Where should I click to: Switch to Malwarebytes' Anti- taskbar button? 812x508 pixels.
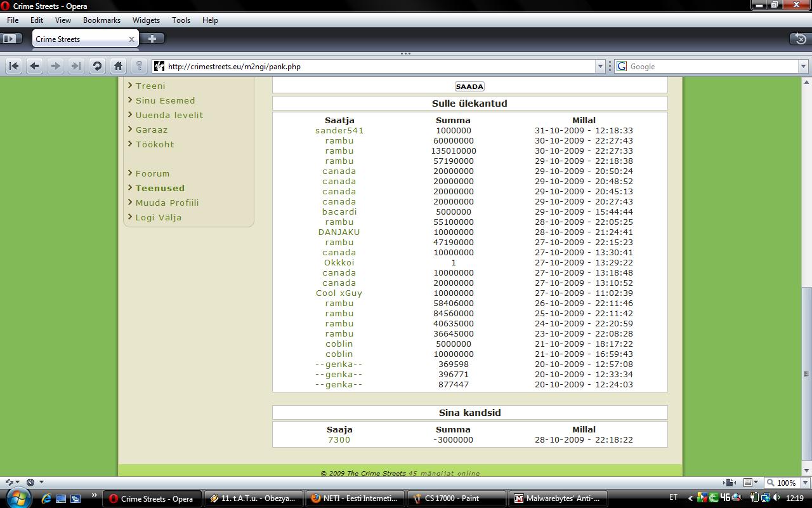[558, 498]
